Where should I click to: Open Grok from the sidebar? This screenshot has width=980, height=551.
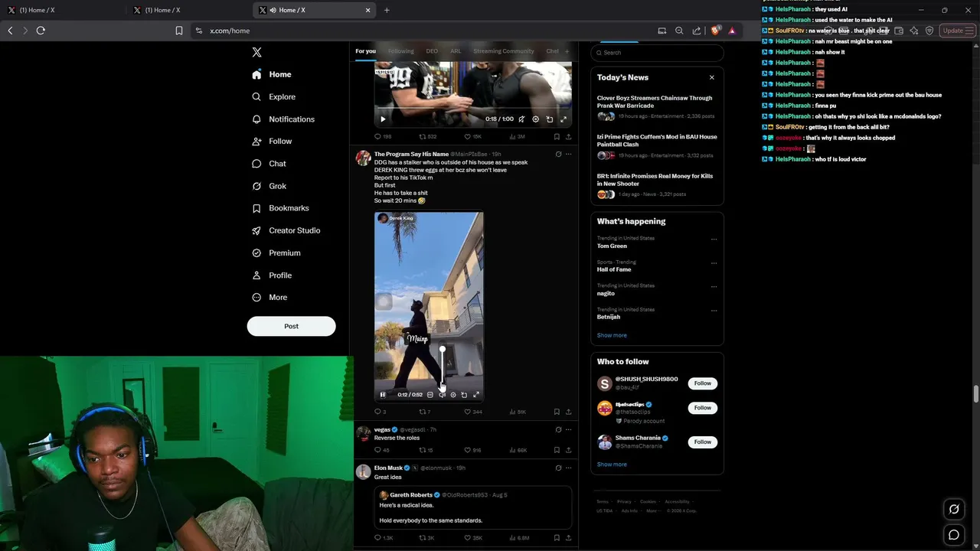269,186
